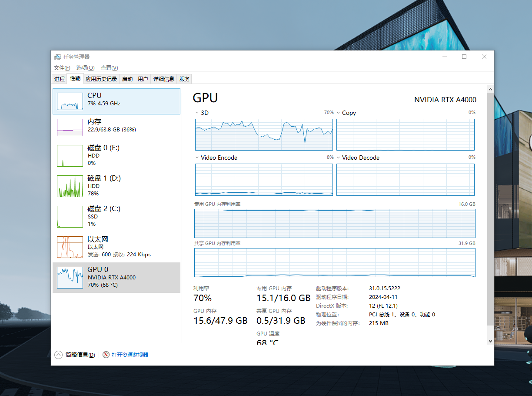Select the 内存 memory graph thumbnail
This screenshot has width=532, height=396.
[70, 128]
